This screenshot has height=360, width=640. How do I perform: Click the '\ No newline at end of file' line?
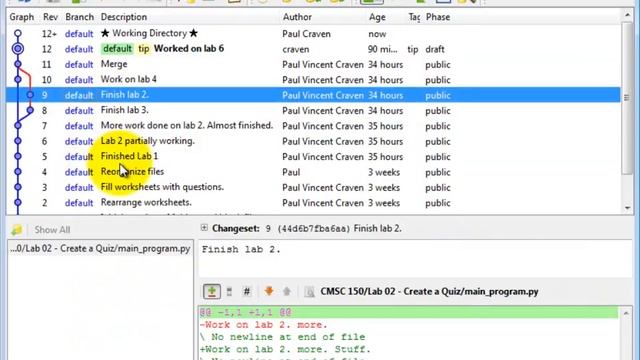(282, 337)
